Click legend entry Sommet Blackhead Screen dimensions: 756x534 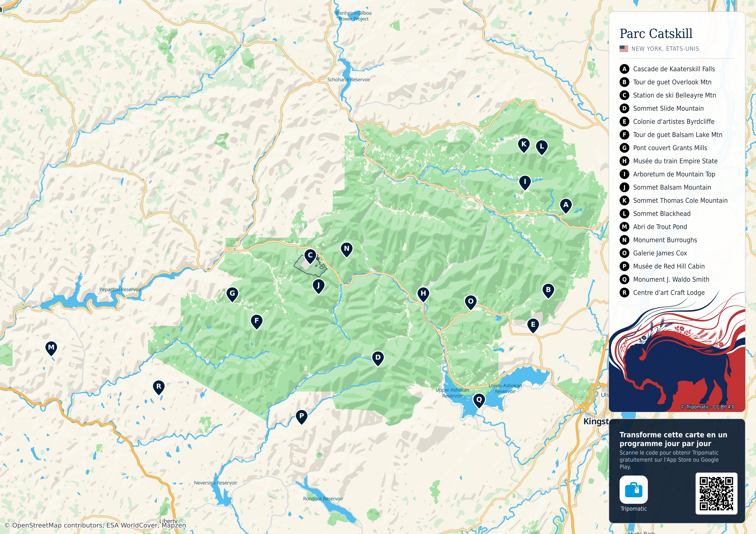655,214
